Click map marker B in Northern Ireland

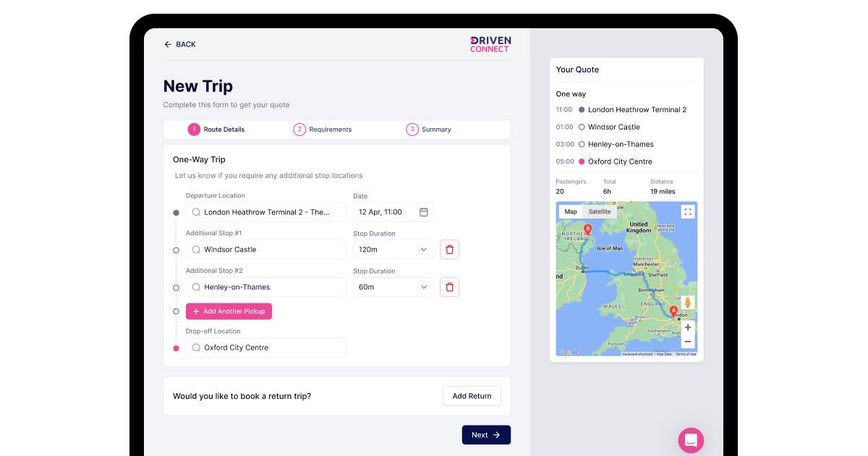pyautogui.click(x=587, y=229)
